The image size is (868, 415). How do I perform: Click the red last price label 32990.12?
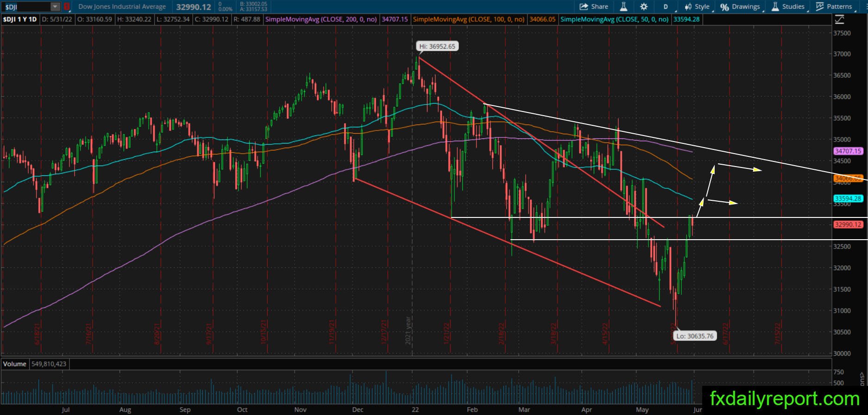pyautogui.click(x=848, y=224)
